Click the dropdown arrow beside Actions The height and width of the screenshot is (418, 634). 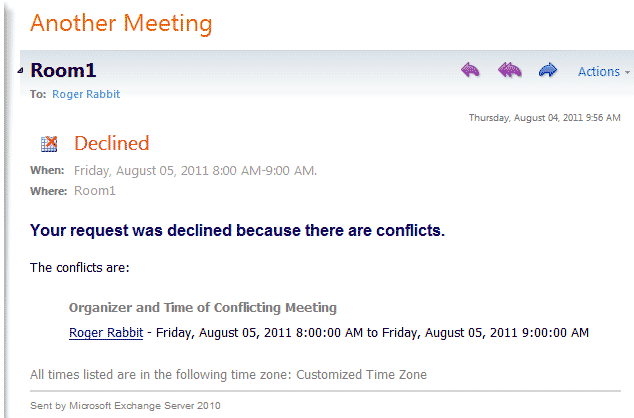(627, 72)
